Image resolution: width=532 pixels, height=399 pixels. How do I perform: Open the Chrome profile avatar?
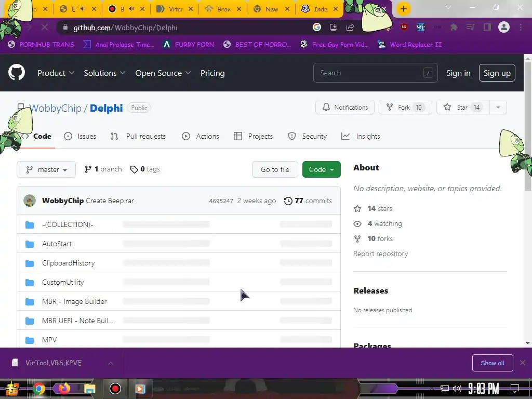point(504,27)
